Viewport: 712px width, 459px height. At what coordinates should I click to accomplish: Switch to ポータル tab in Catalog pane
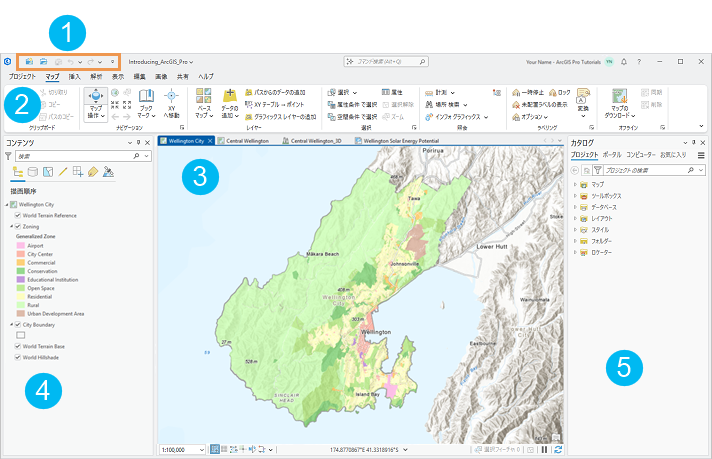pos(612,155)
